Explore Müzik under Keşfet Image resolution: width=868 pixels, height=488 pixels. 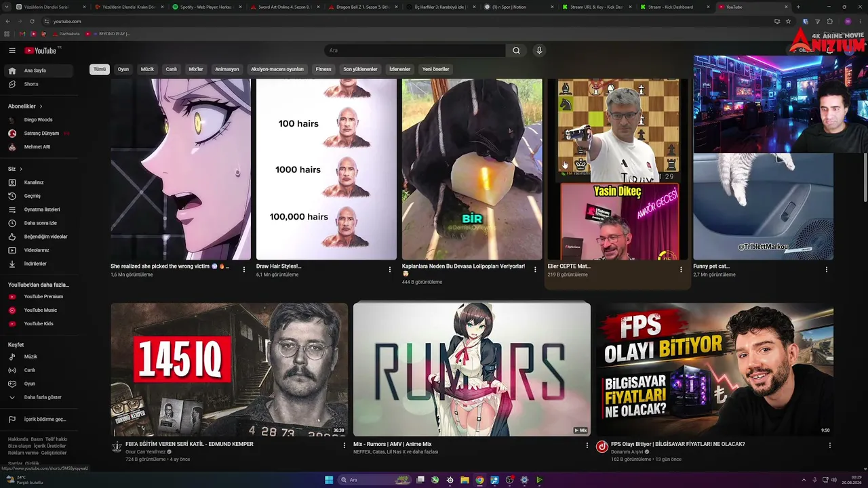pos(38,357)
